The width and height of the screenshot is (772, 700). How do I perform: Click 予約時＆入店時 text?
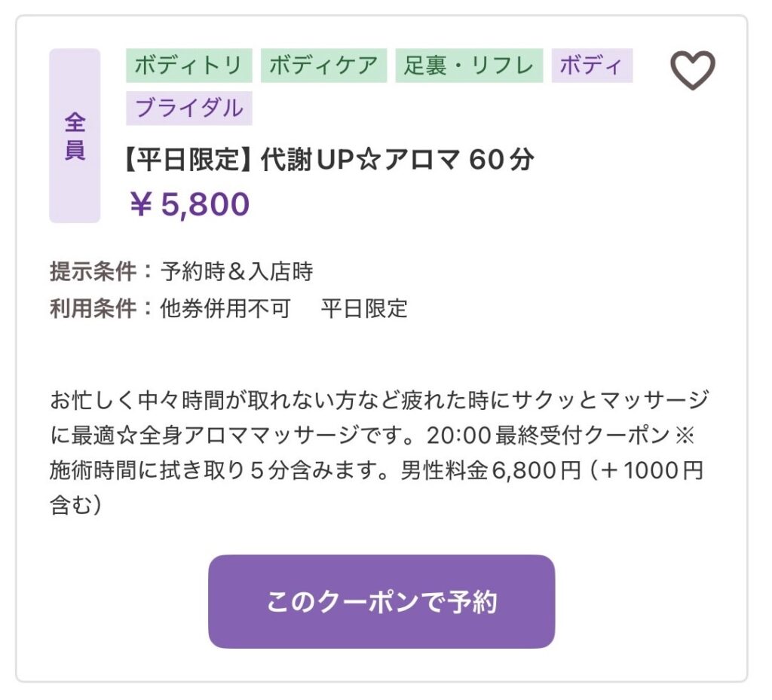[237, 271]
